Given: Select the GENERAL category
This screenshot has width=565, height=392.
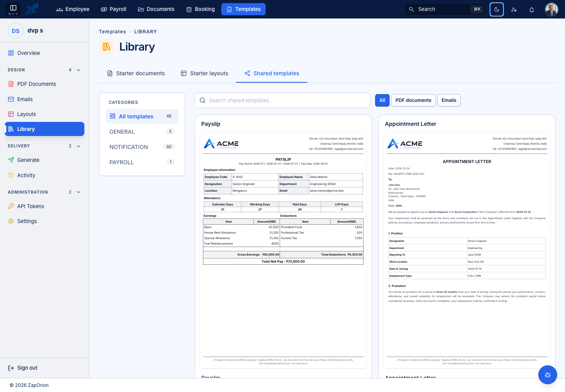Looking at the screenshot, I should [142, 132].
